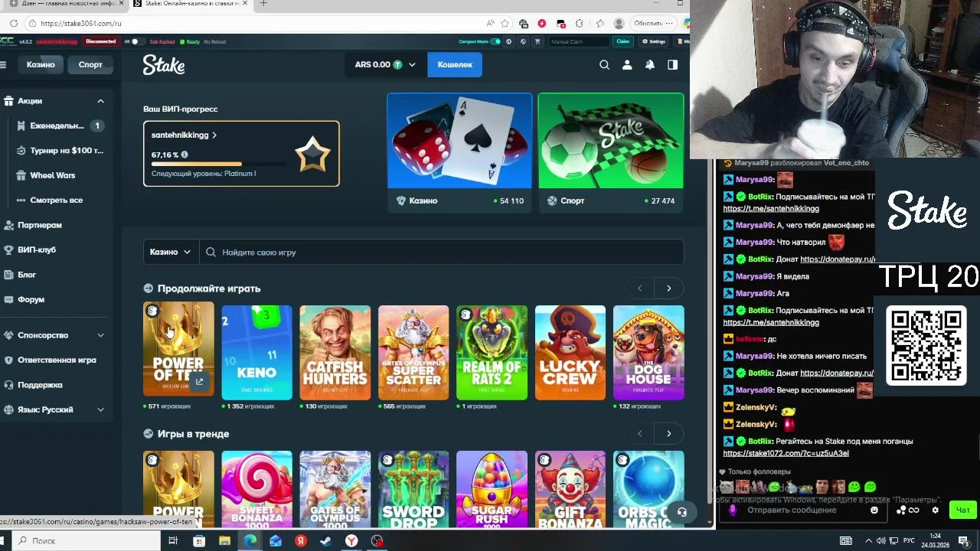Image resolution: width=980 pixels, height=551 pixels.
Task: Switch to the Спорт tab
Action: [90, 65]
